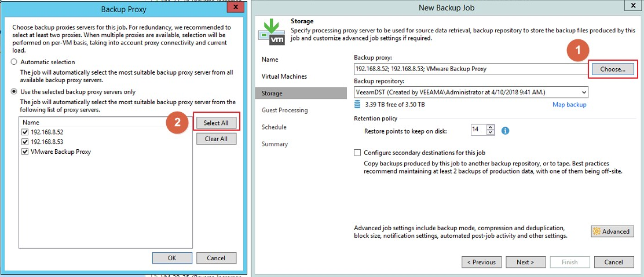Image resolution: width=644 pixels, height=277 pixels.
Task: Click the repository free space disk icon
Action: click(x=358, y=105)
